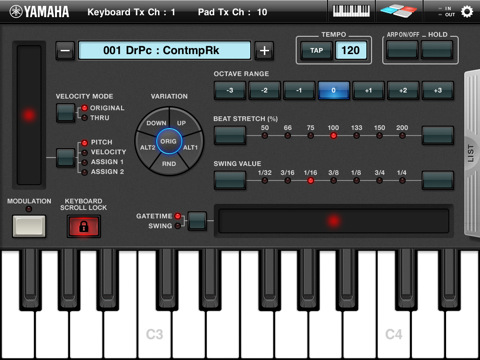
Task: Cycle the ribbon assignment selector button
Action: pyautogui.click(x=65, y=157)
